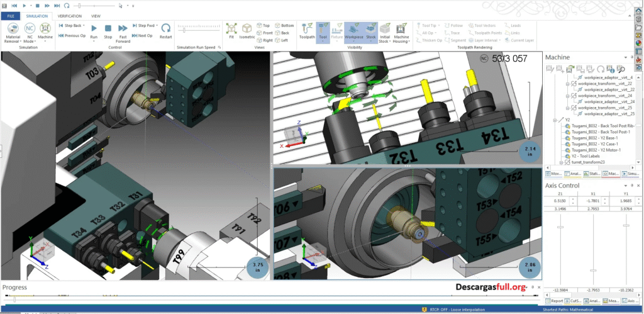Open the Report tab below Axis Control

coord(554,301)
